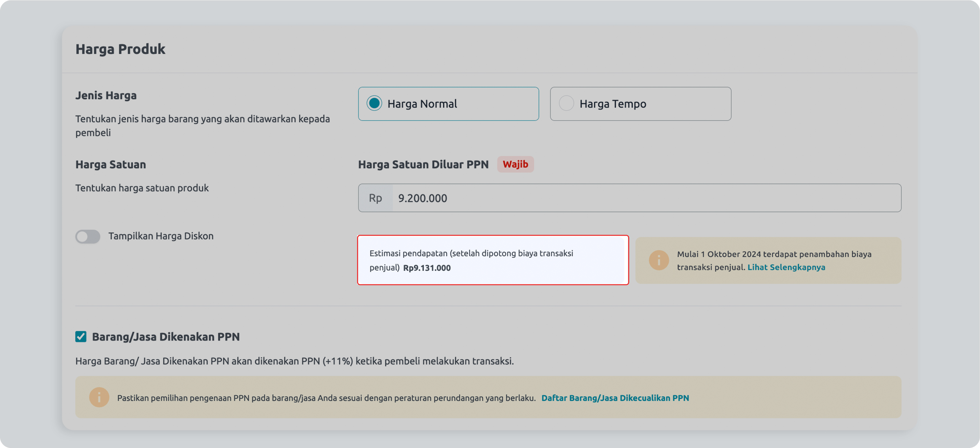The height and width of the screenshot is (448, 980).
Task: Click the info icon beside the 1 Oktober 2024 notice
Action: click(658, 260)
